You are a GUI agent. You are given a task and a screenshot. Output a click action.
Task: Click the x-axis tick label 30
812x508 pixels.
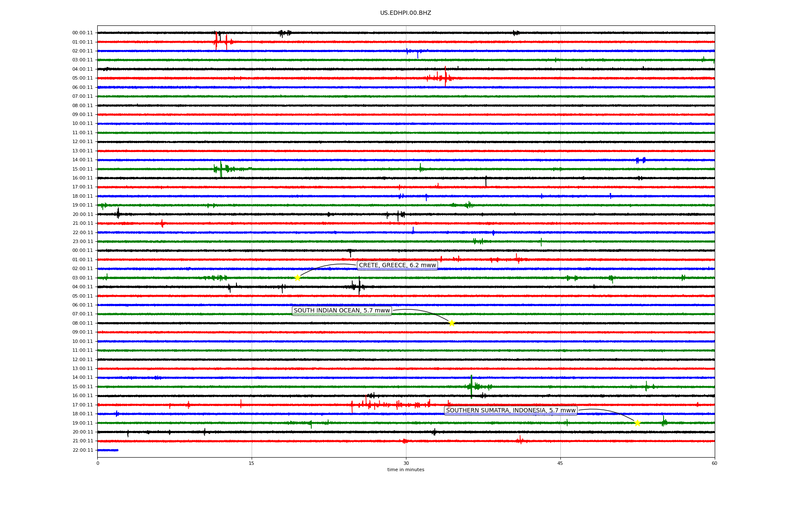[406, 463]
